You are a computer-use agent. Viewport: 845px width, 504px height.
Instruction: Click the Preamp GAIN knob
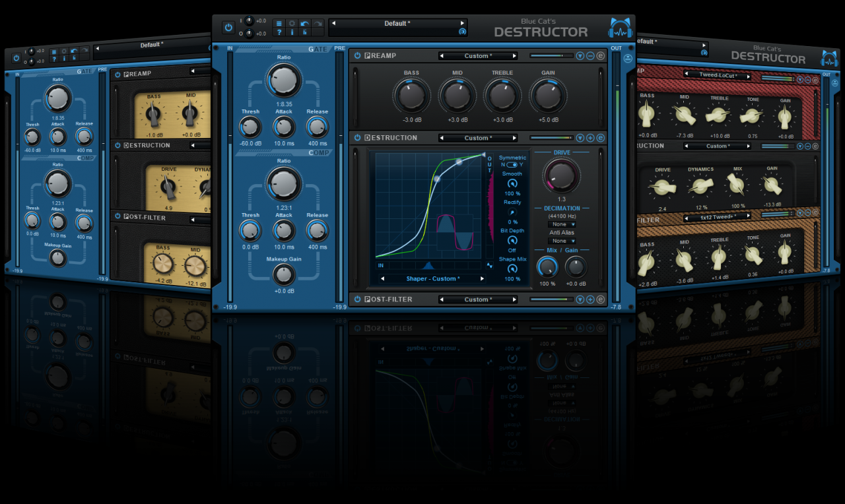point(548,96)
